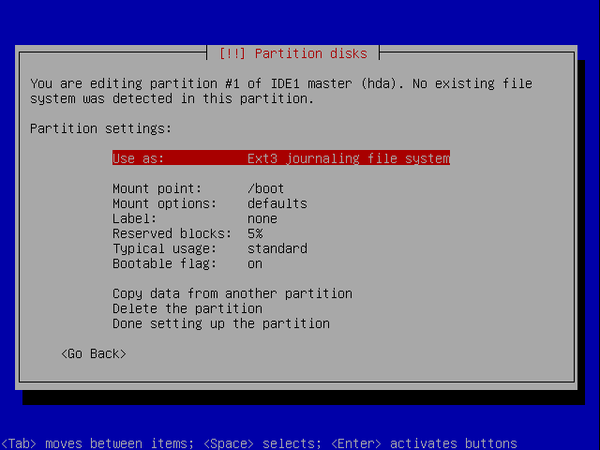Screen dimensions: 600x450
Task: Click the 'Partition settings:' heading text
Action: (x=101, y=128)
